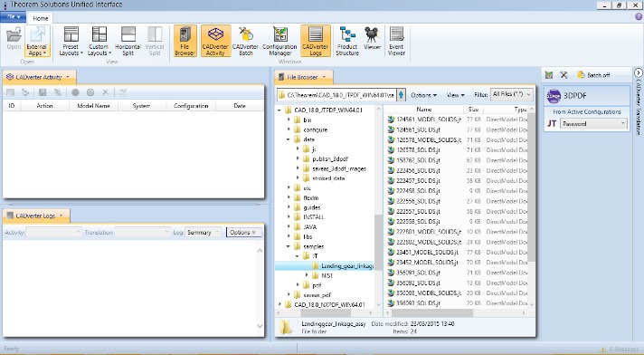Toggle the File Browser window
This screenshot has width=644, height=355.
tap(185, 41)
